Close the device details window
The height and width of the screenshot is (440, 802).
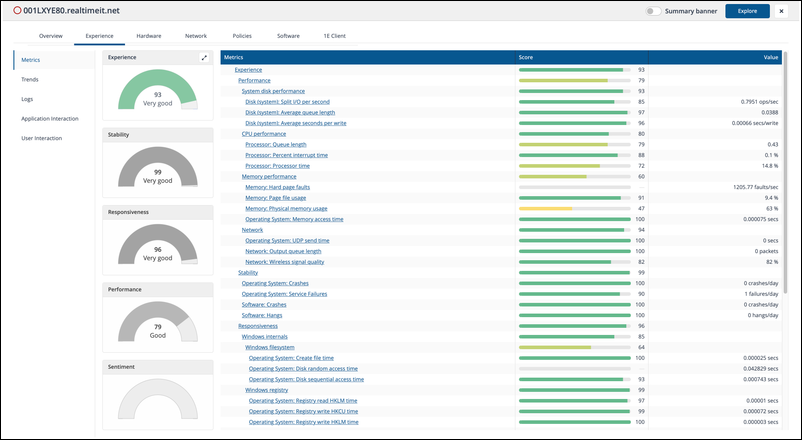point(780,11)
